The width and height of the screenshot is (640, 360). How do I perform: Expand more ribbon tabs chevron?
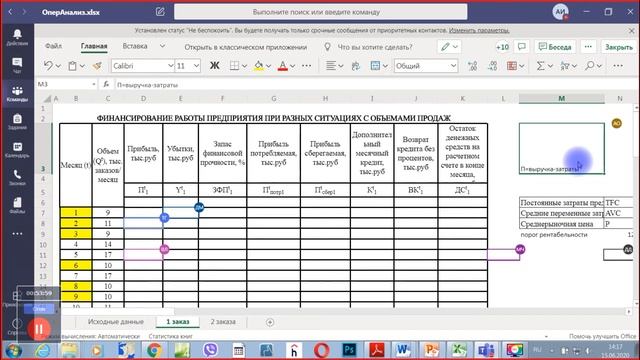tap(162, 46)
